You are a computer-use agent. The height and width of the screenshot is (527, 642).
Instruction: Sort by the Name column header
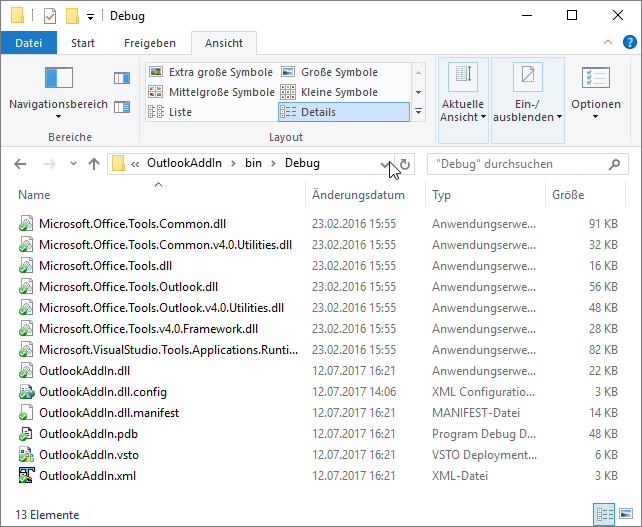(34, 195)
